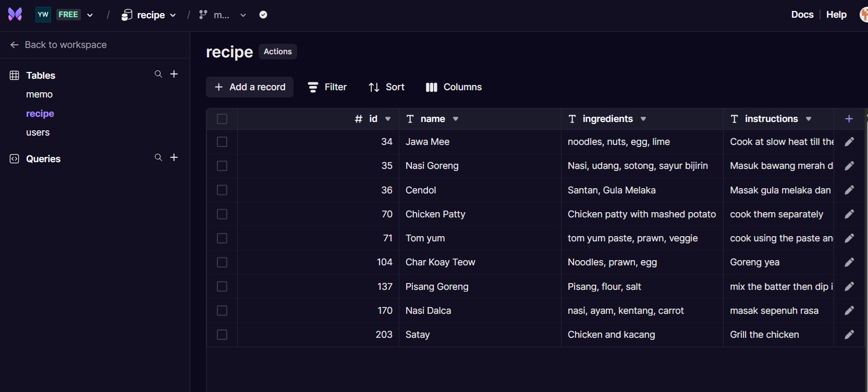Check the box for Nasi Goreng row
This screenshot has width=868, height=392.
tap(222, 166)
